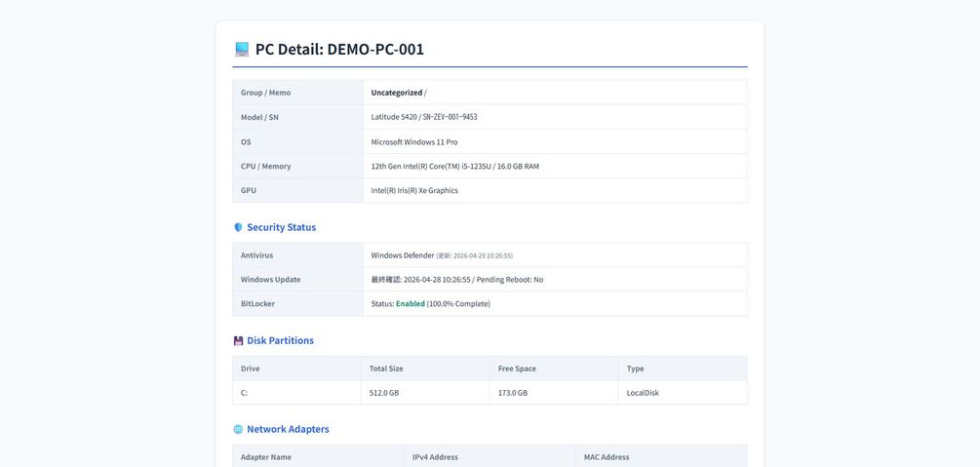Select the 173.0 GB free space cell
Viewport: 980px width, 467px height.
(x=555, y=393)
